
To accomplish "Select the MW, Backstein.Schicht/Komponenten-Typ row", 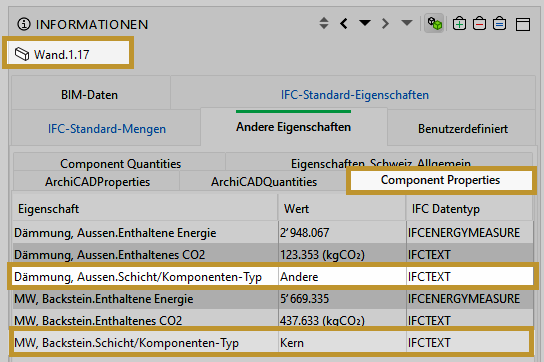I will coord(272,343).
